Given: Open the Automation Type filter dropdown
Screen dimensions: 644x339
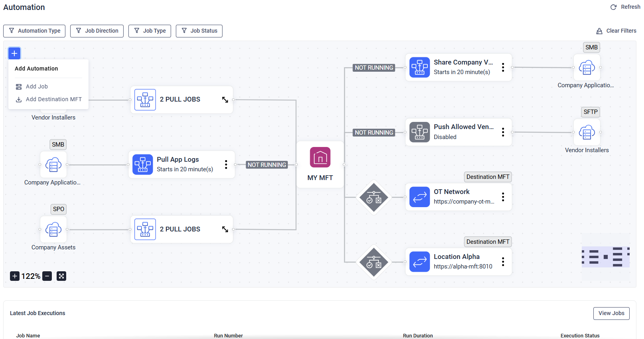Looking at the screenshot, I should 34,31.
